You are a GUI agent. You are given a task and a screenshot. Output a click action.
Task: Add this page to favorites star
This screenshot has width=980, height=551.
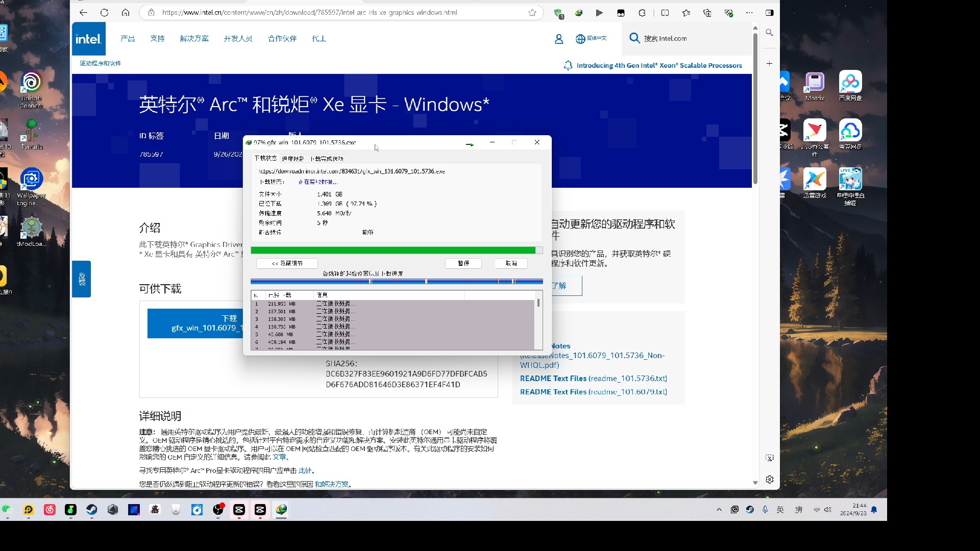click(x=532, y=13)
